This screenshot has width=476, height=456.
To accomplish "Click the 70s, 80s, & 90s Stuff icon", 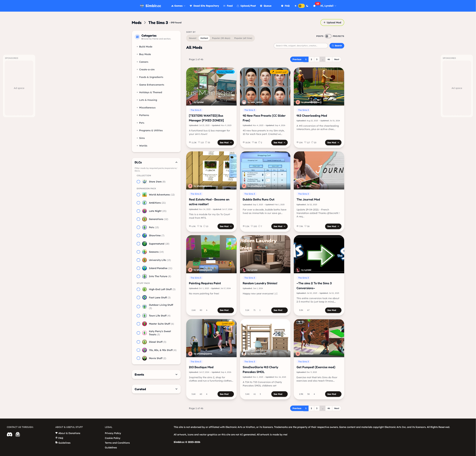I will click(x=145, y=350).
